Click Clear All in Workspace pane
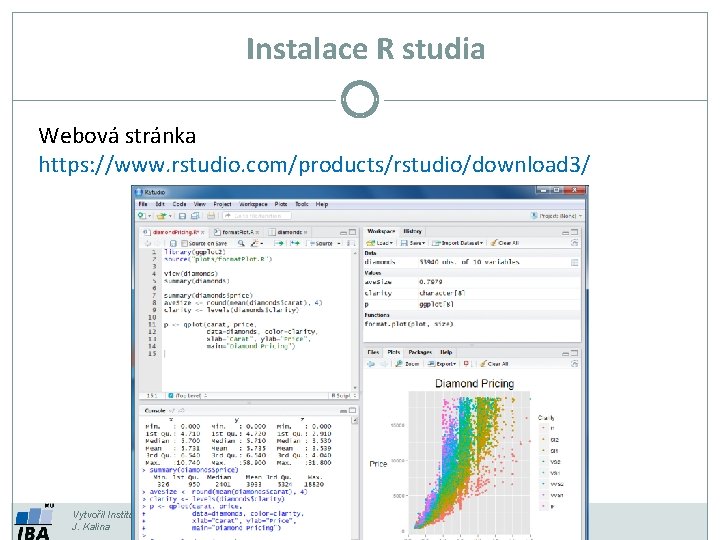This screenshot has width=720, height=540. click(x=505, y=243)
